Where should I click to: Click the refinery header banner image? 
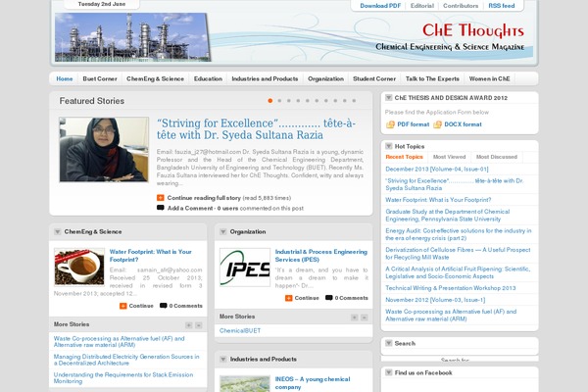[x=132, y=37]
